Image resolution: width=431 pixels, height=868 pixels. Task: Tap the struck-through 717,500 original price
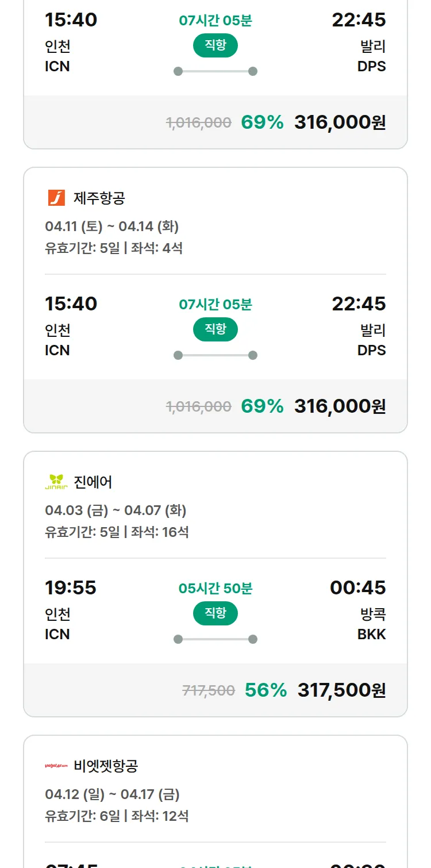coord(208,690)
